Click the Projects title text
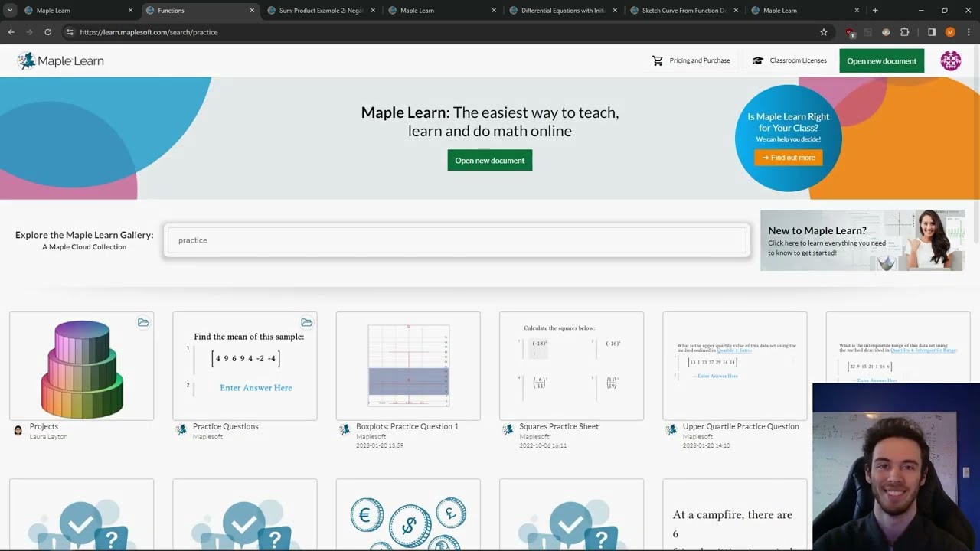The width and height of the screenshot is (980, 551). 44,426
